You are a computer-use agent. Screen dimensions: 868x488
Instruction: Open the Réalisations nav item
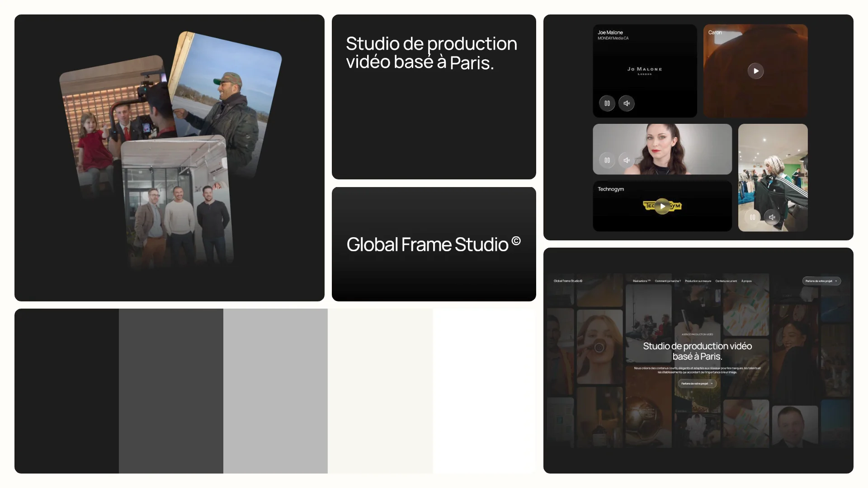(642, 281)
